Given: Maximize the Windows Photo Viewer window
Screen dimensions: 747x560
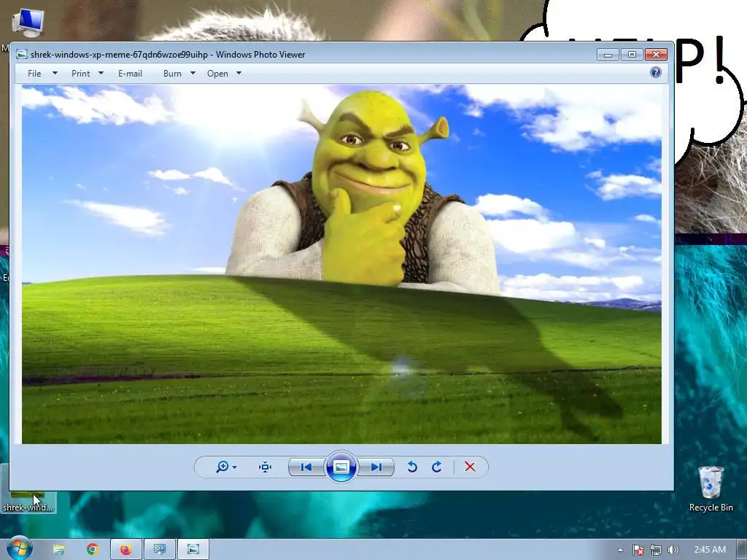Looking at the screenshot, I should coord(632,55).
